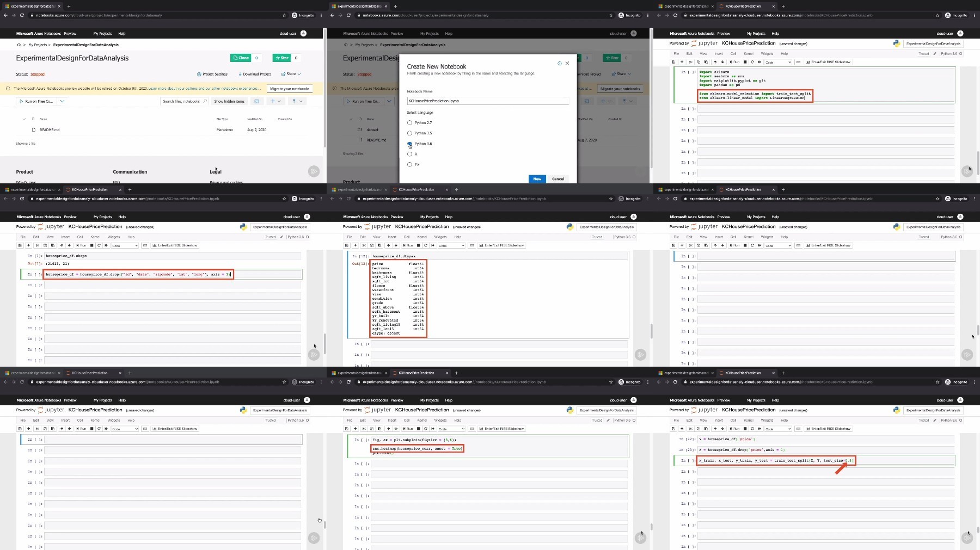Close the Create New Notebook dialog with X
Viewport: 980px width, 550px height.
coord(567,63)
